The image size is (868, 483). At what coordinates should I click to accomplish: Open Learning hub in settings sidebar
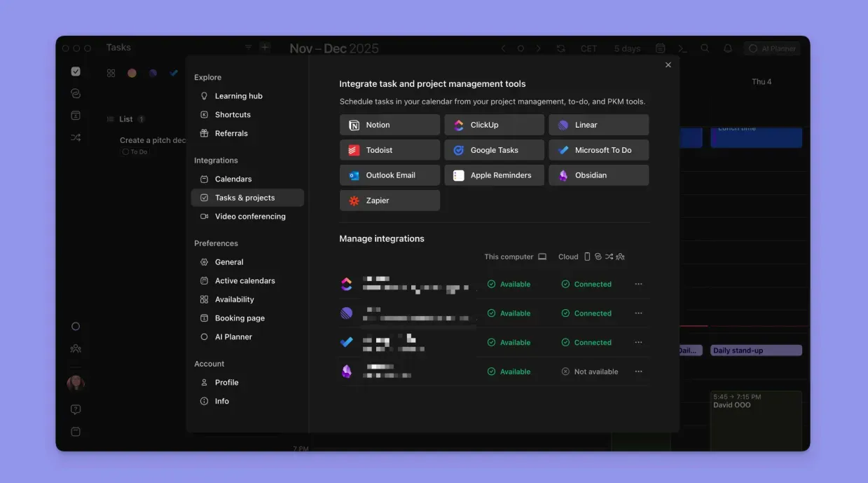(247, 96)
